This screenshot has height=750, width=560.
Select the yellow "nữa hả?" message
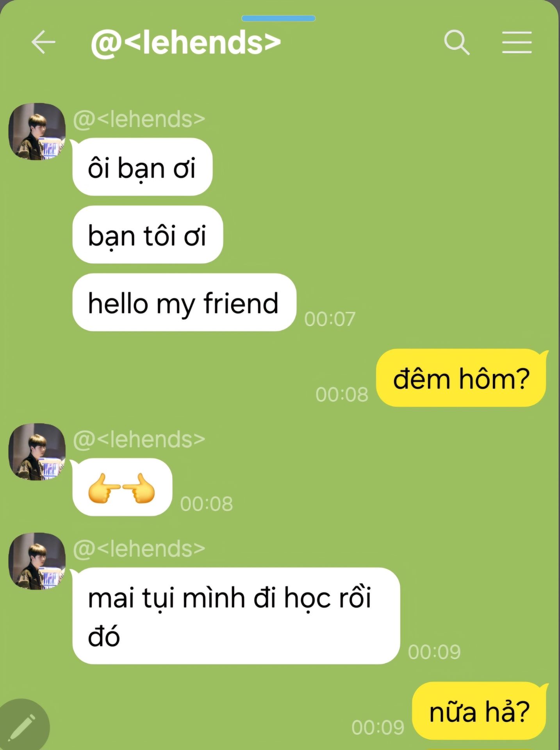coord(480,711)
